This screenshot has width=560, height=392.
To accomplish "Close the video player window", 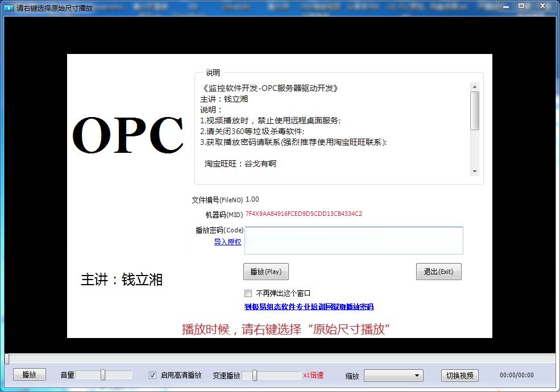I will pyautogui.click(x=542, y=6).
